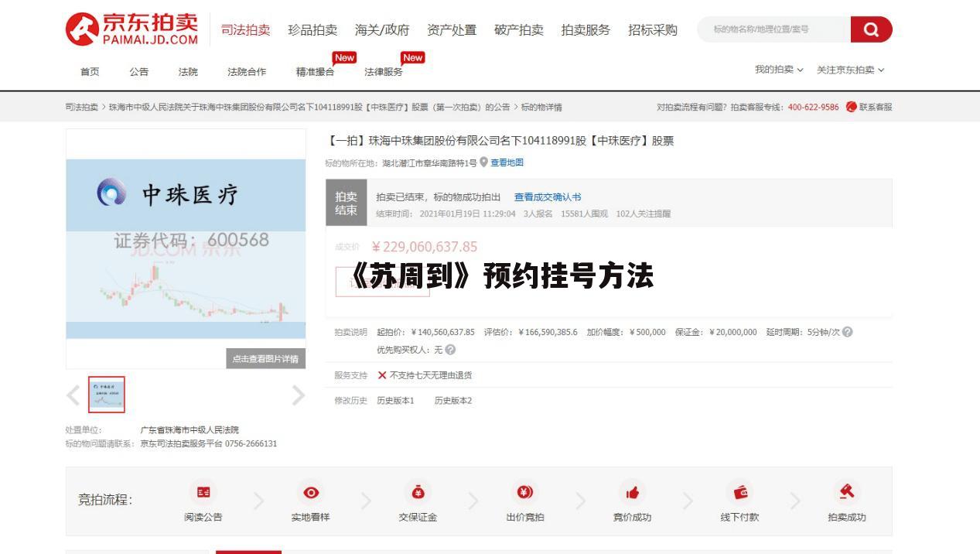Image resolution: width=980 pixels, height=554 pixels.
Task: Expand the 我的拍卖 dropdown
Action: 779,70
